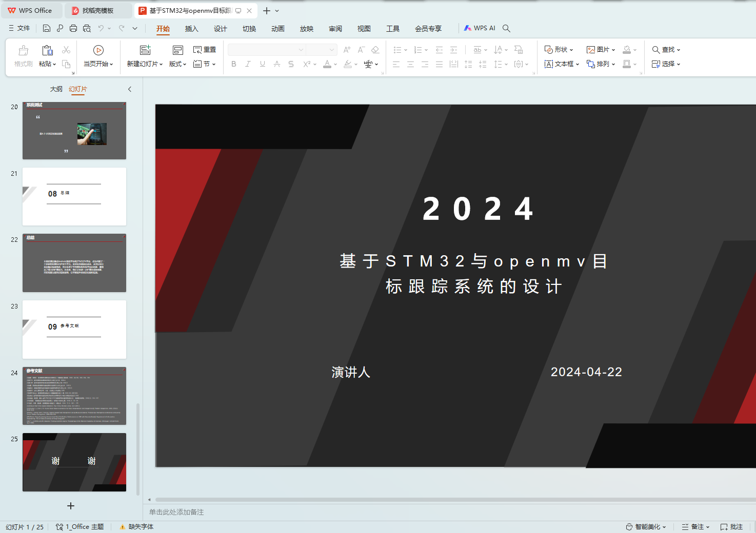
Task: Toggle numbered list
Action: (418, 50)
